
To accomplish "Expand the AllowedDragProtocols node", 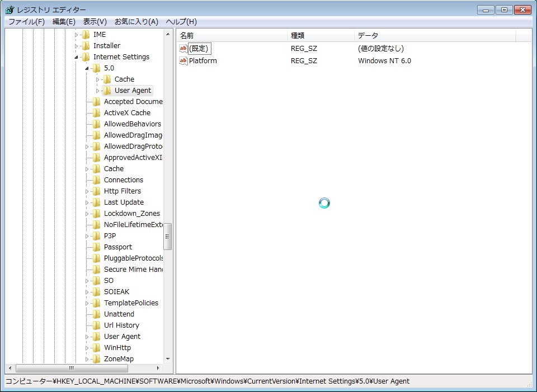I will click(x=87, y=147).
